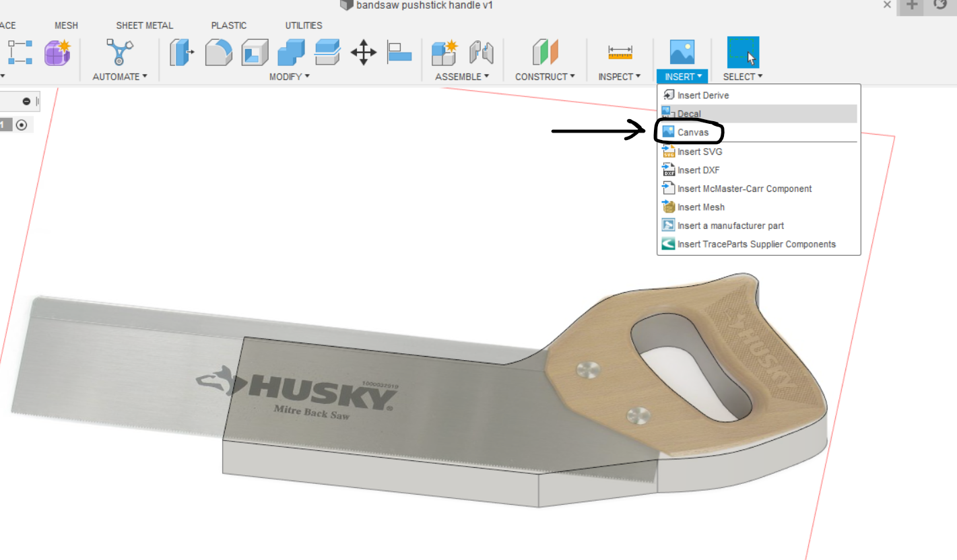Image resolution: width=957 pixels, height=560 pixels.
Task: Open a new design tab with plus
Action: point(911,5)
